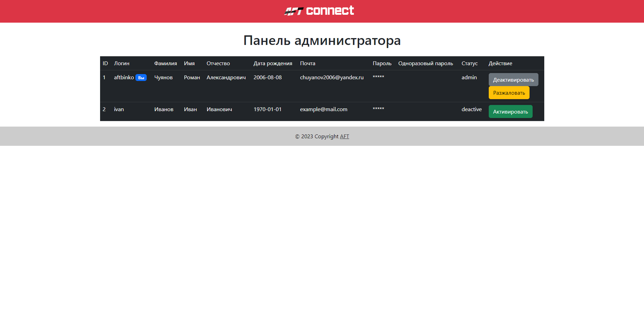Click the "deactive" status cell
The height and width of the screenshot is (330, 644).
[472, 109]
